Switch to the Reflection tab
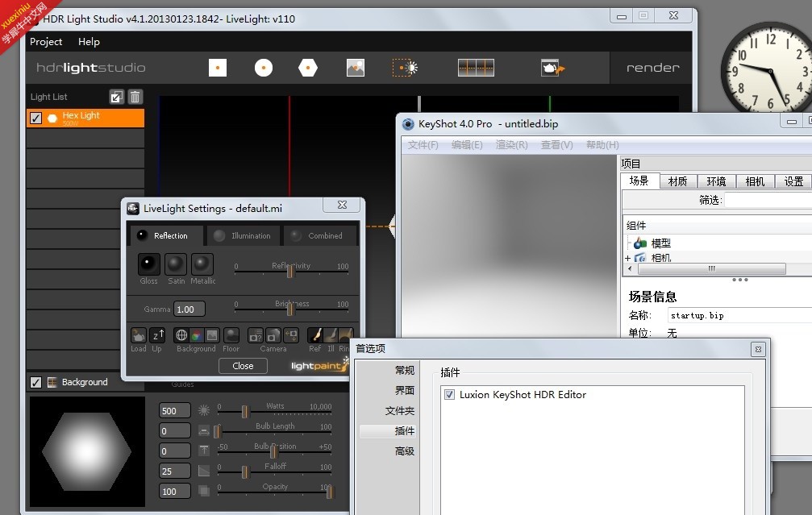The height and width of the screenshot is (515, 812). (166, 235)
